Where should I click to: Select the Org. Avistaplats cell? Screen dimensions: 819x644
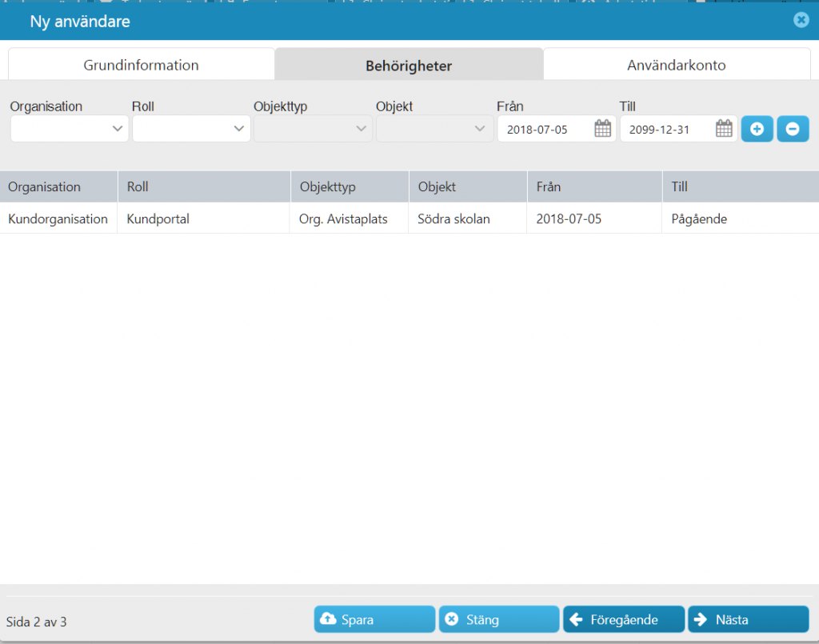tap(349, 218)
